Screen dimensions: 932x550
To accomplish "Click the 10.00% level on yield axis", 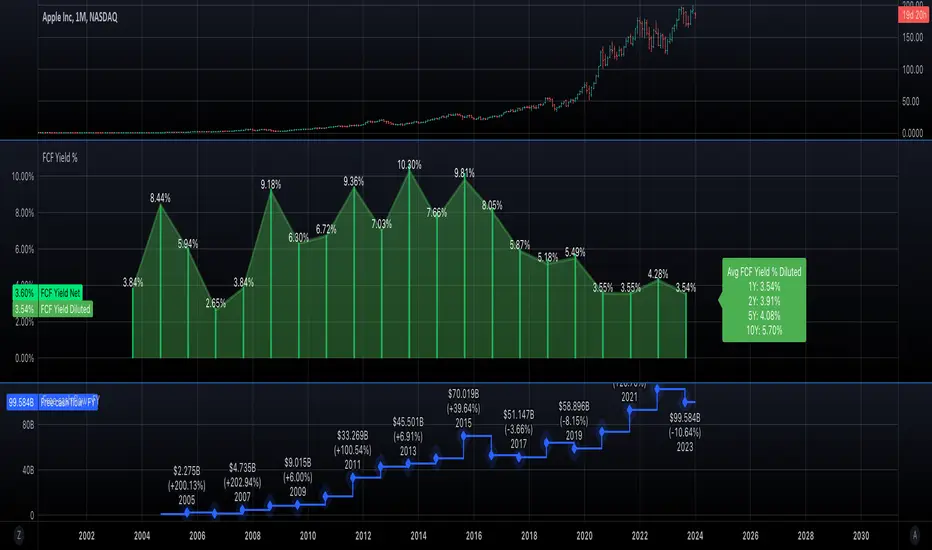I will pyautogui.click(x=23, y=176).
